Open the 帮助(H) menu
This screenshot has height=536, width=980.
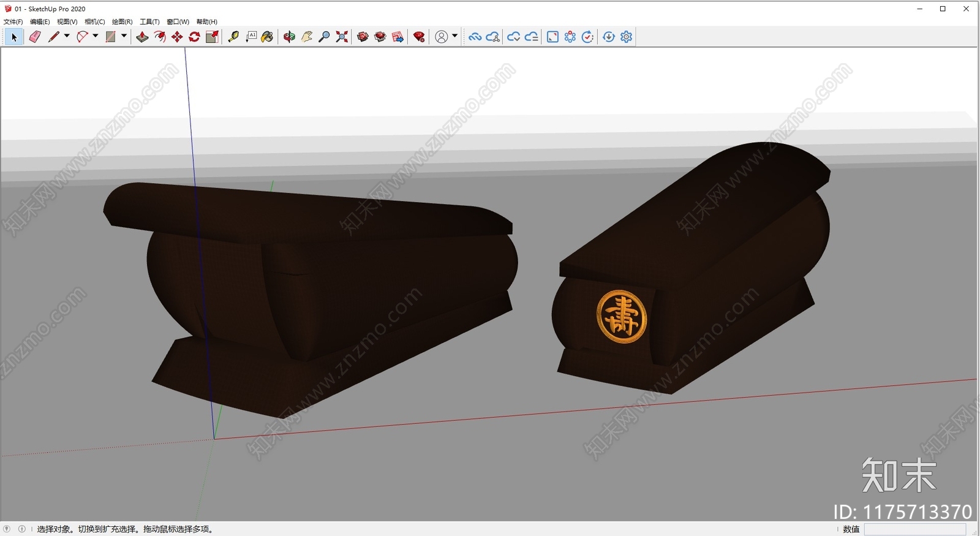click(206, 21)
